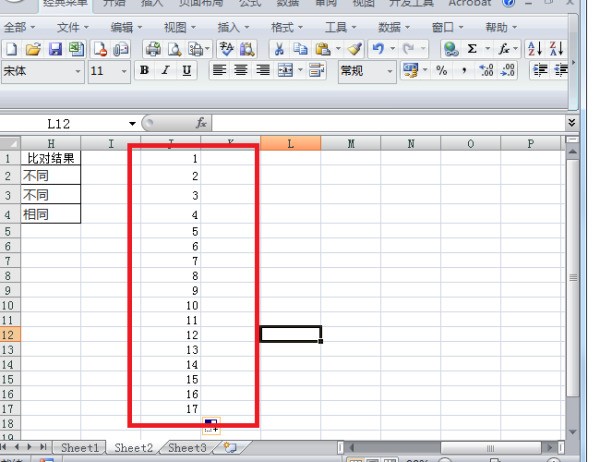
Task: Apply percent style with the % icon
Action: (442, 70)
